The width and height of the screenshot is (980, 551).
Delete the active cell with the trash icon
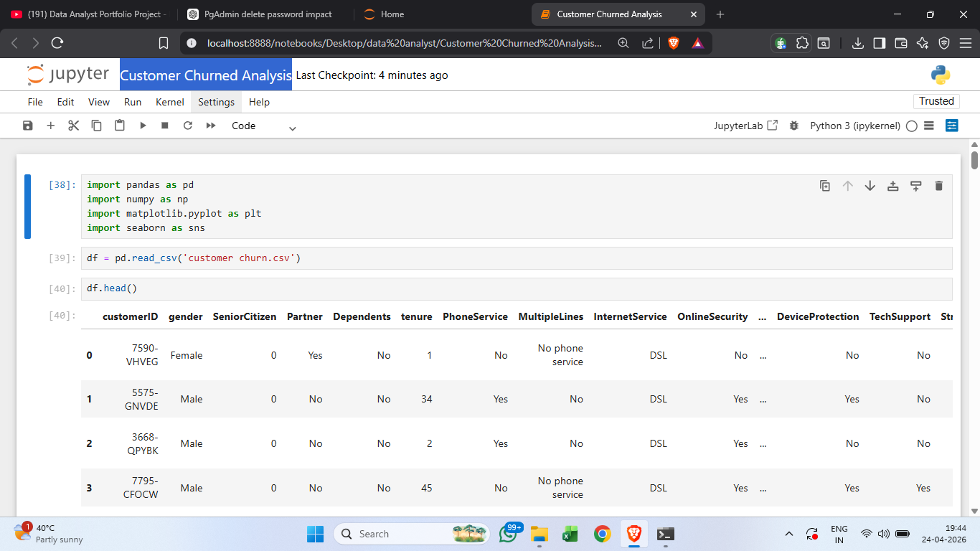(938, 186)
